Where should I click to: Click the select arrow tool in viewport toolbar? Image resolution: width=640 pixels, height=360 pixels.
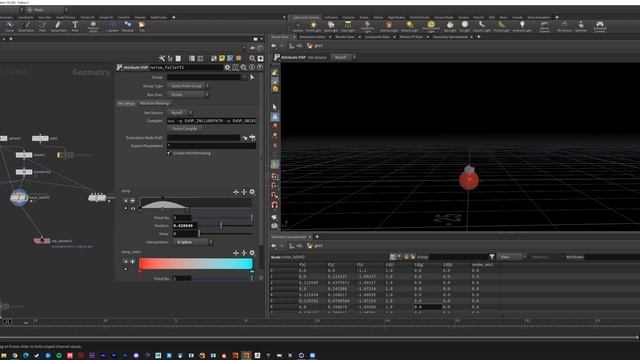pos(275,107)
